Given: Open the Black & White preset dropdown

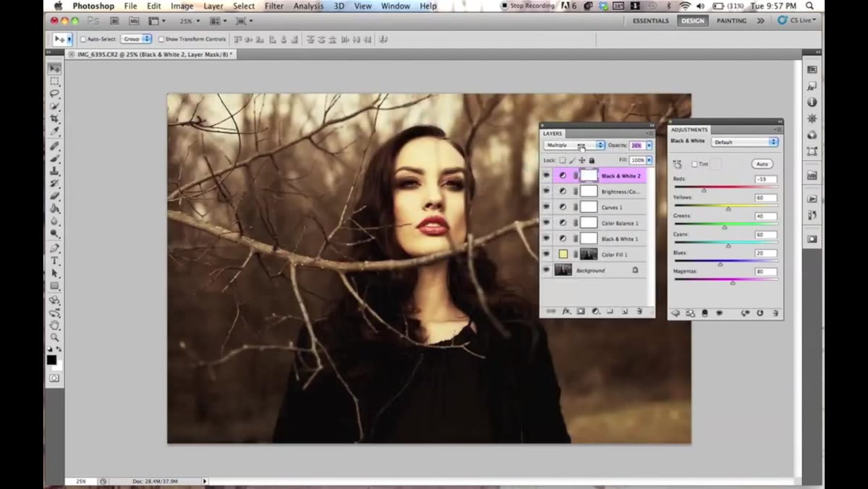Looking at the screenshot, I should 744,142.
